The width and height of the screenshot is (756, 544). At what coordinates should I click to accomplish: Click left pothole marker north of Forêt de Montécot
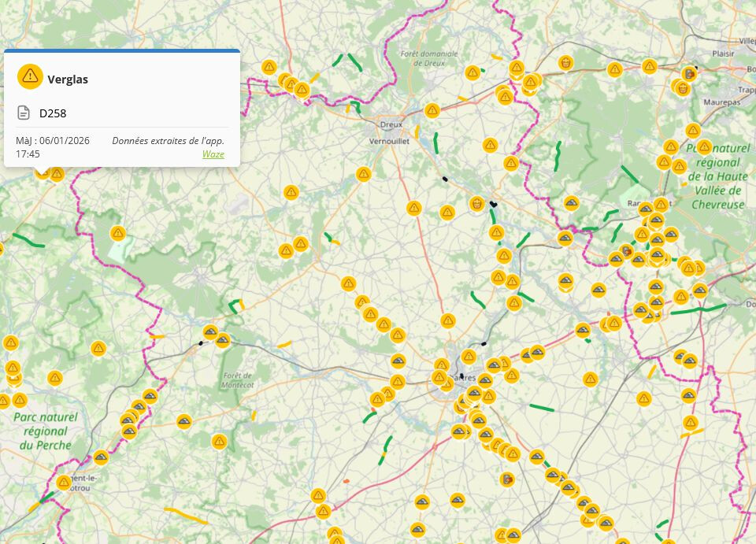point(210,332)
